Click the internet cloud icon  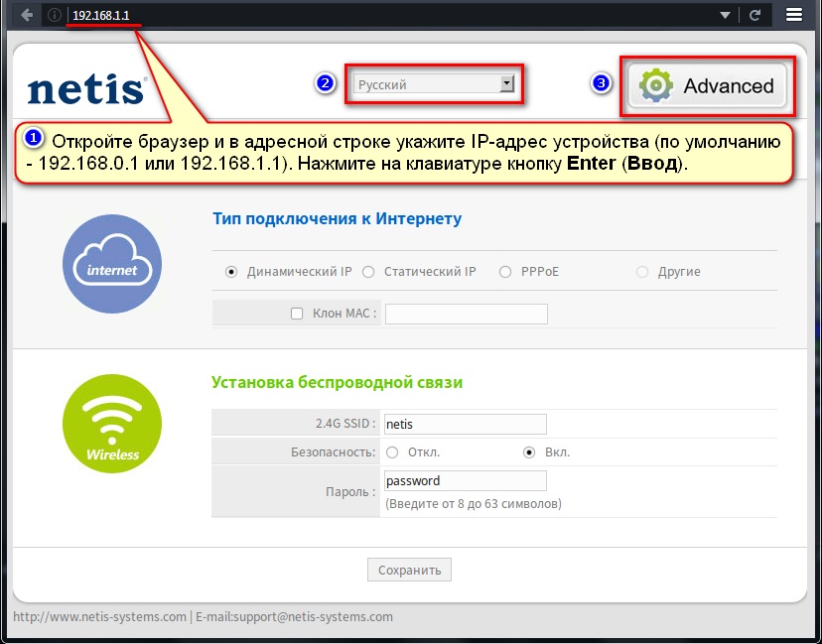[x=112, y=264]
